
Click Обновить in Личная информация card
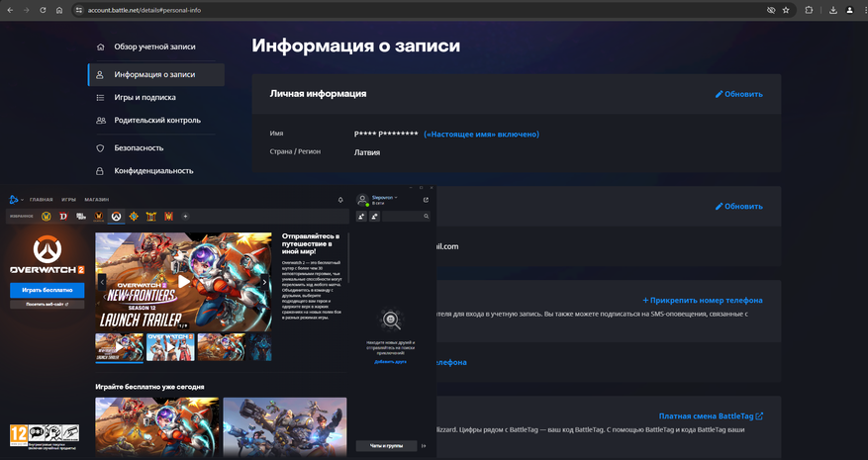tap(739, 94)
